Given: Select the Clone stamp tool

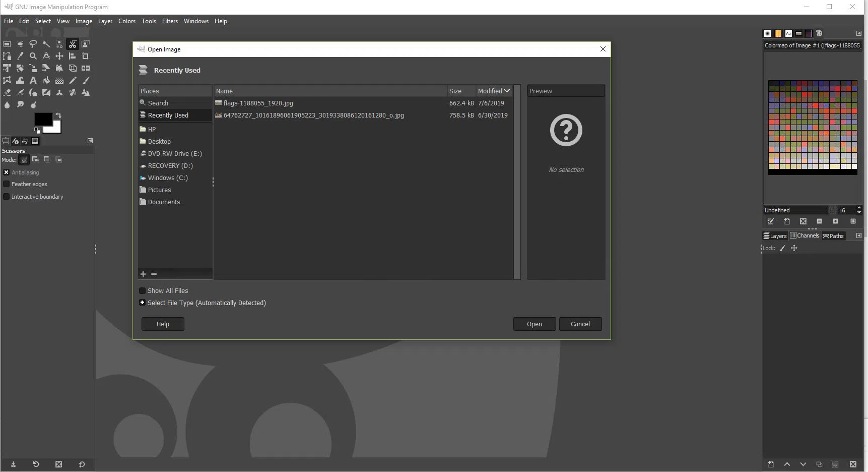Looking at the screenshot, I should 59,93.
